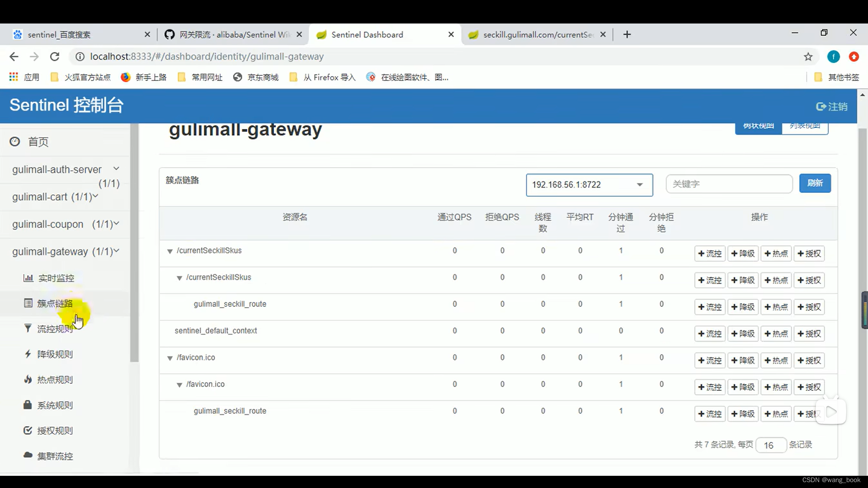Viewport: 868px width, 488px height.
Task: Add 流控 rule for sentinel_default_context
Action: [709, 334]
